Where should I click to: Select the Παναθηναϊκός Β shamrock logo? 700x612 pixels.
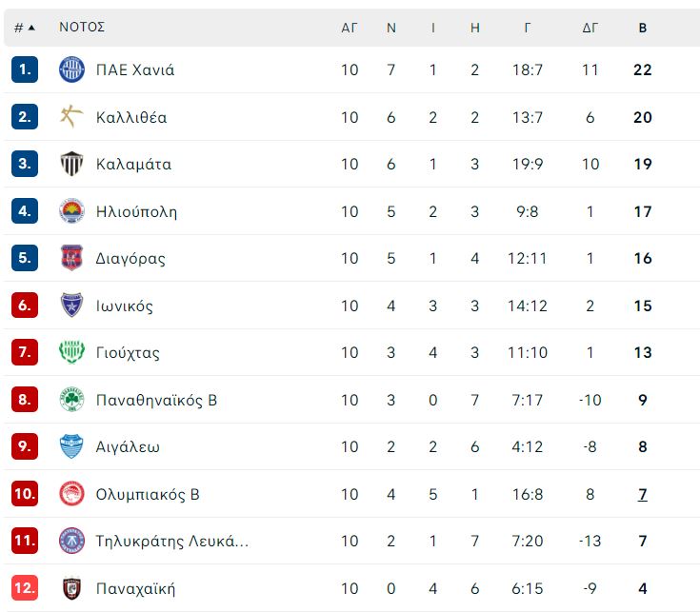(71, 399)
